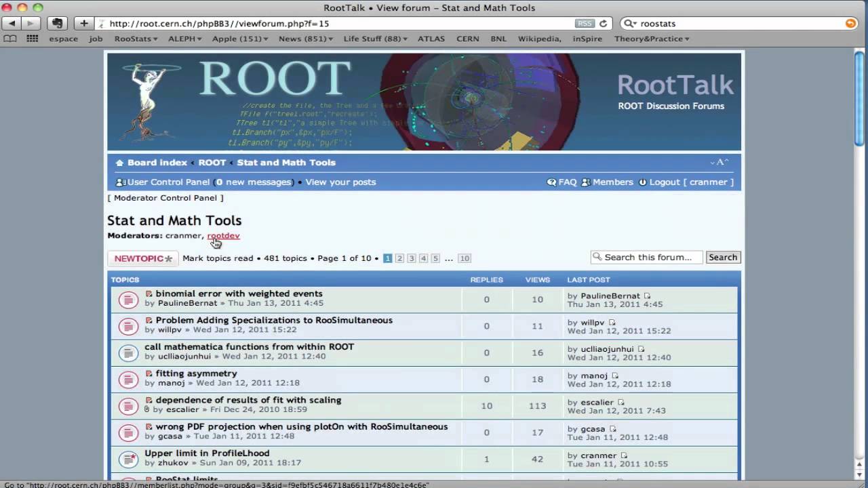Open the Moderator Control Panel link
The image size is (868, 488).
click(165, 198)
